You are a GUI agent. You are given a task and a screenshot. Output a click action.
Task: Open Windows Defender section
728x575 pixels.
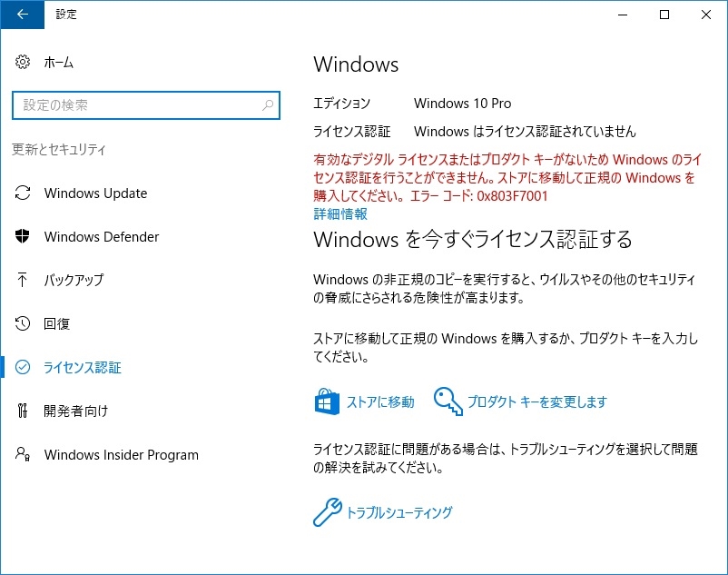point(102,237)
